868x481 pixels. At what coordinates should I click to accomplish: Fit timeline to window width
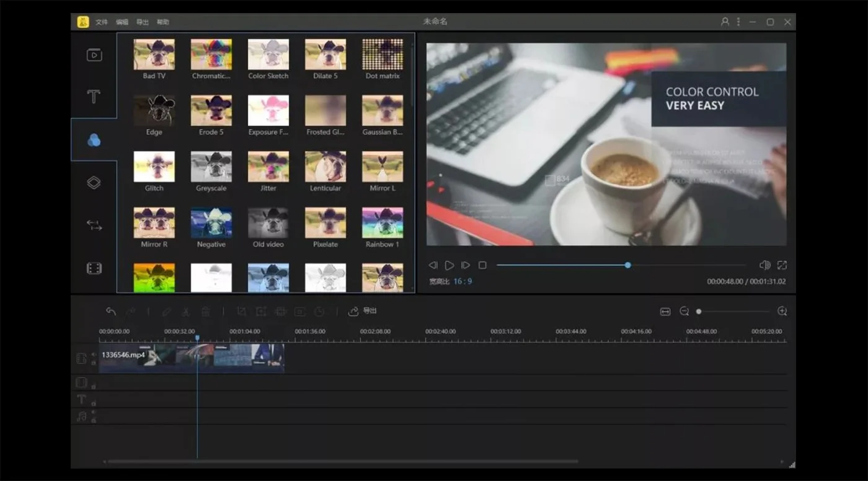tap(665, 311)
